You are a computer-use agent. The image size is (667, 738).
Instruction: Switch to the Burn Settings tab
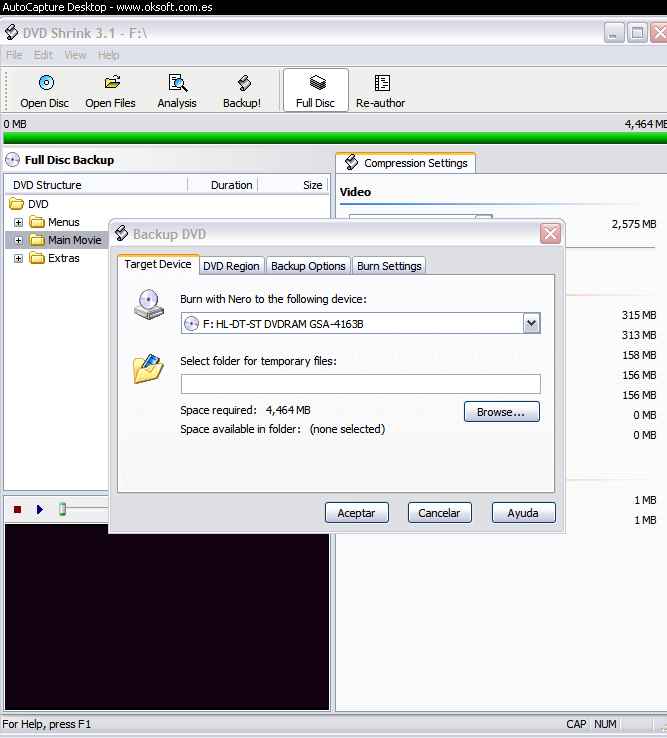389,266
